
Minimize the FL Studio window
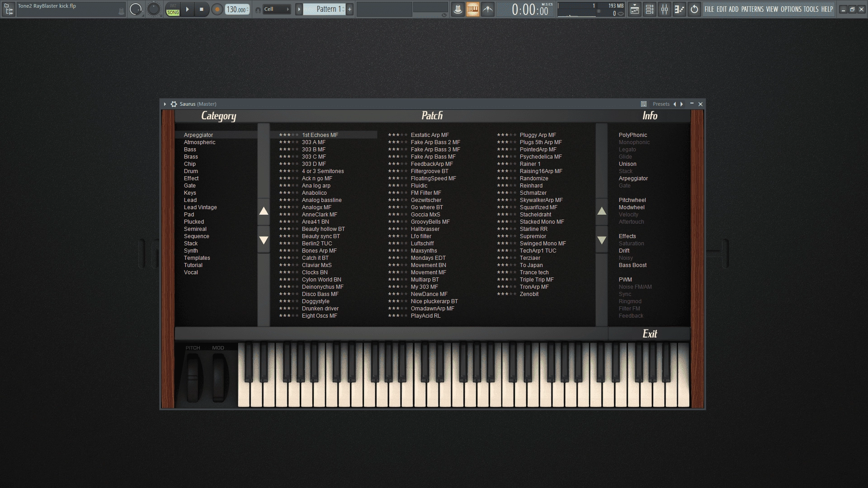(x=843, y=9)
